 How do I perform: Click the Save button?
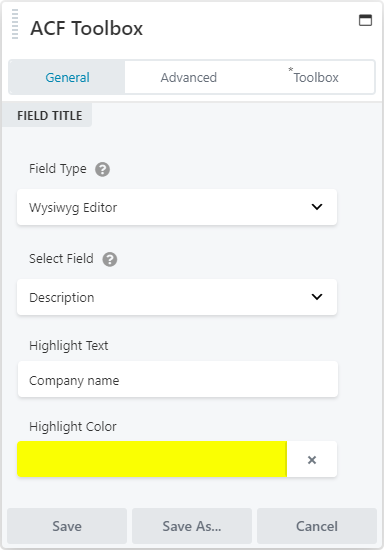67,526
